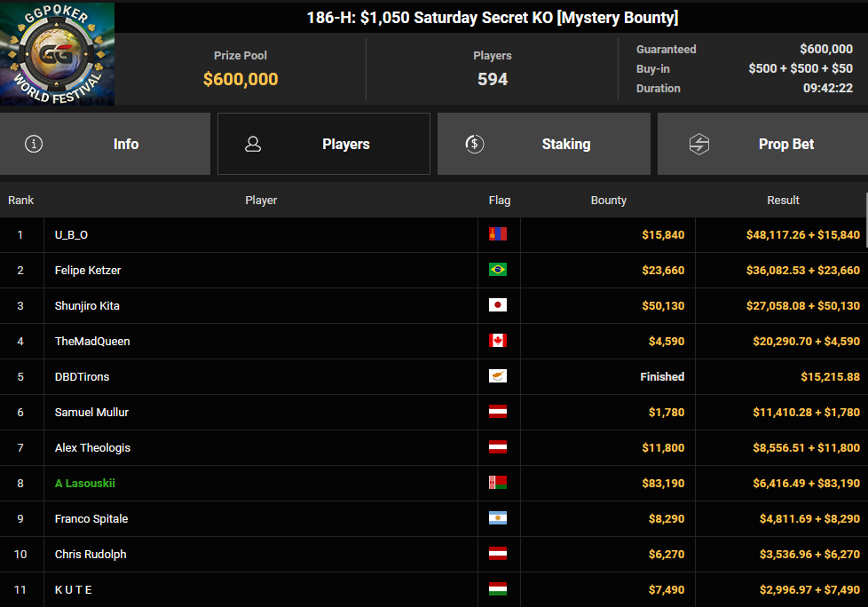Open the Staking tab
The height and width of the screenshot is (607, 868).
tap(543, 144)
